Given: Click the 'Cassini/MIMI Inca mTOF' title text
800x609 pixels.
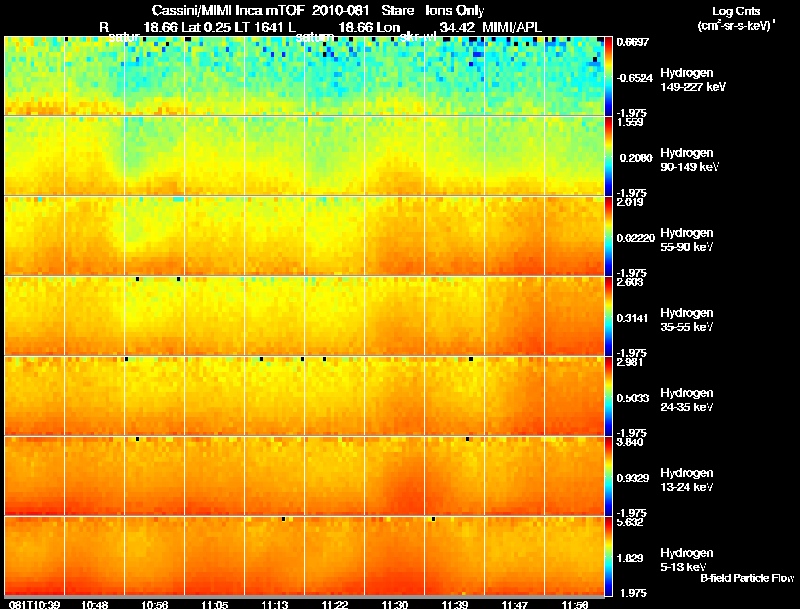Looking at the screenshot, I should point(228,10).
